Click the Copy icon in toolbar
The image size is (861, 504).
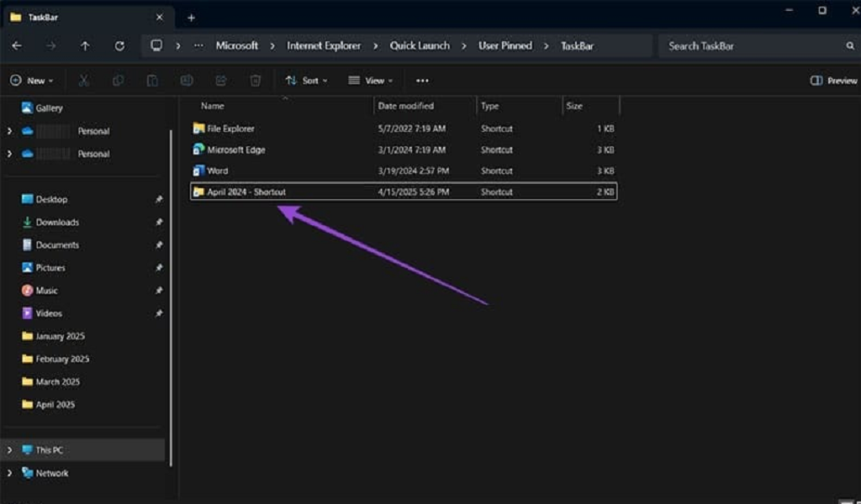[118, 81]
